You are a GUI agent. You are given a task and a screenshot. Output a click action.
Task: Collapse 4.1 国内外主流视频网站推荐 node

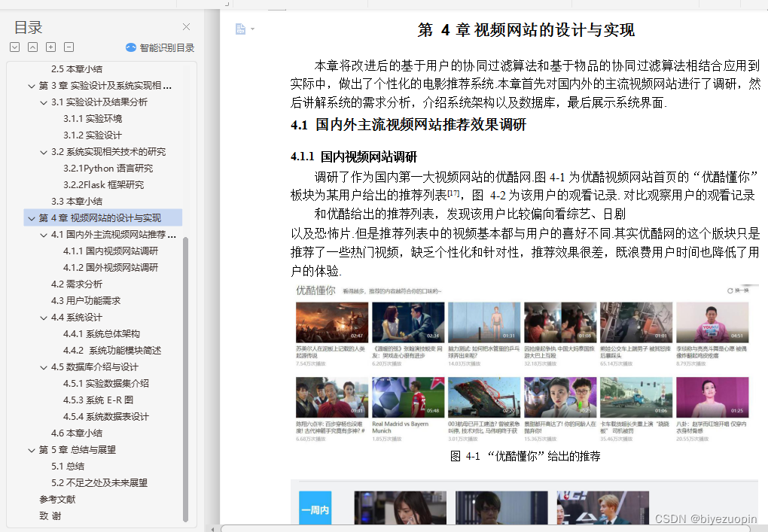point(44,235)
